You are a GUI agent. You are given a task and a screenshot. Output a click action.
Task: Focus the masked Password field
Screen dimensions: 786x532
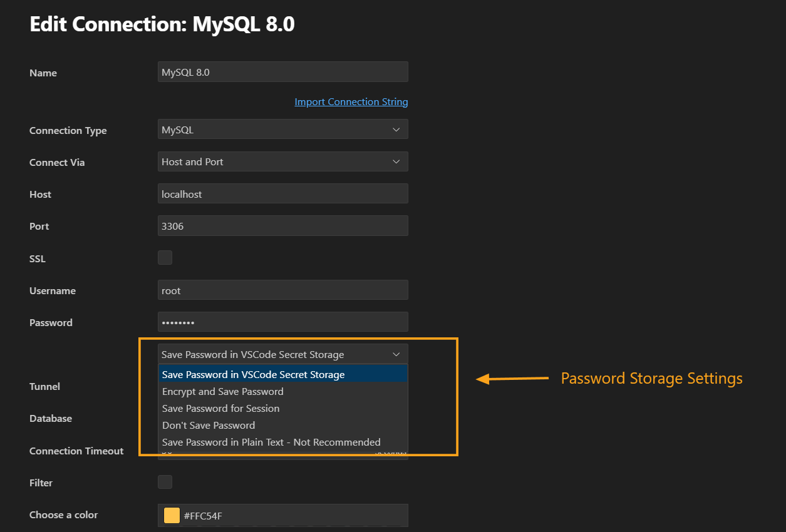tap(282, 322)
